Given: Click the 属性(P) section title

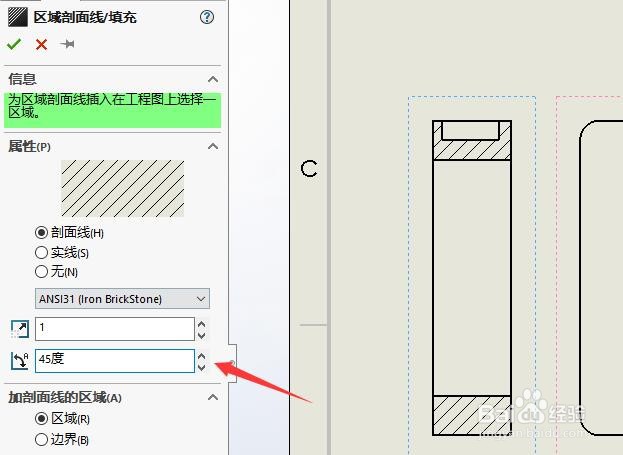Looking at the screenshot, I should (x=29, y=147).
